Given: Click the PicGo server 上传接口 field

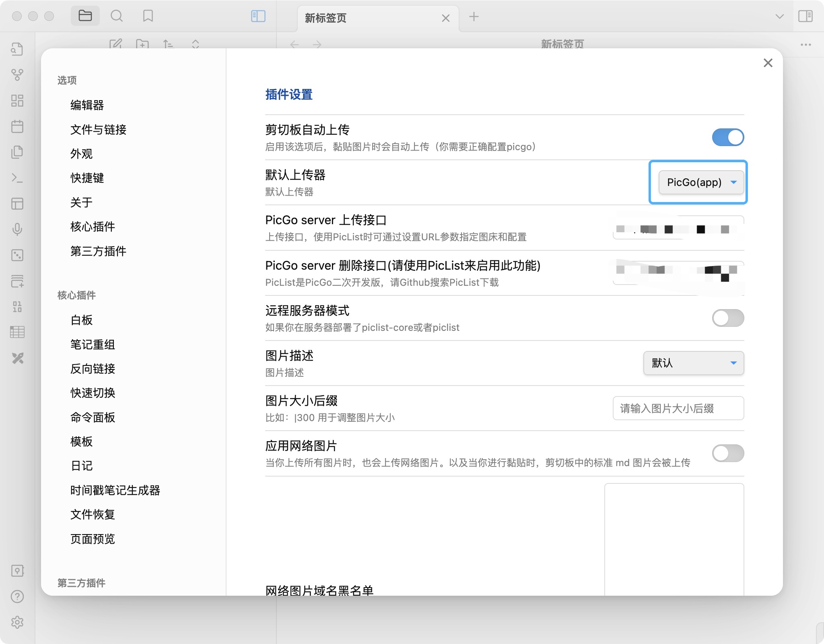Looking at the screenshot, I should (678, 228).
